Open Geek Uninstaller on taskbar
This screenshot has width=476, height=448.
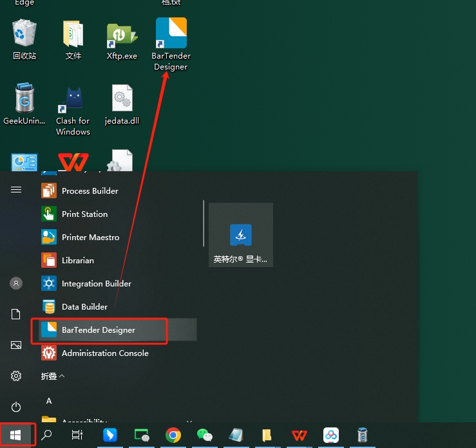(x=363, y=435)
